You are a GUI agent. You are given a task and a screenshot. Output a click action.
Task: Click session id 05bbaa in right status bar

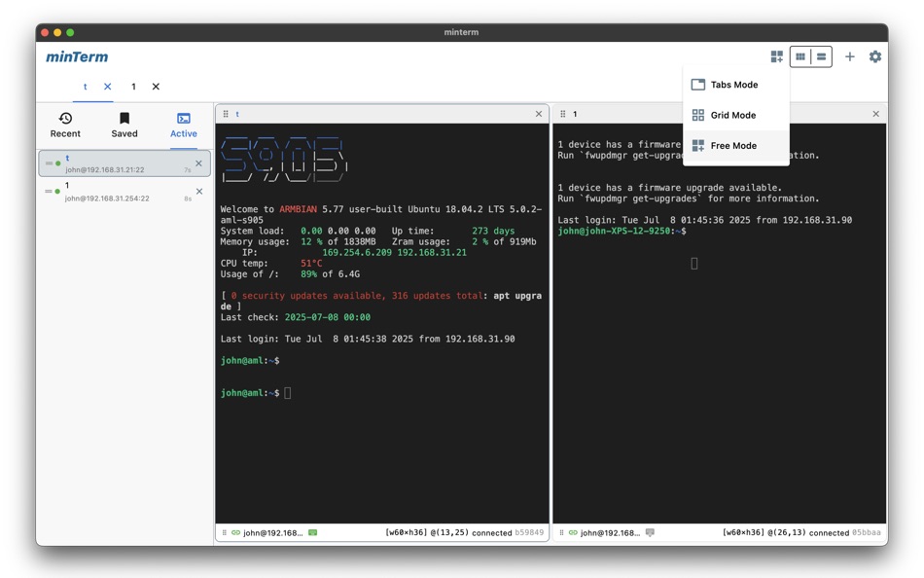pos(867,532)
